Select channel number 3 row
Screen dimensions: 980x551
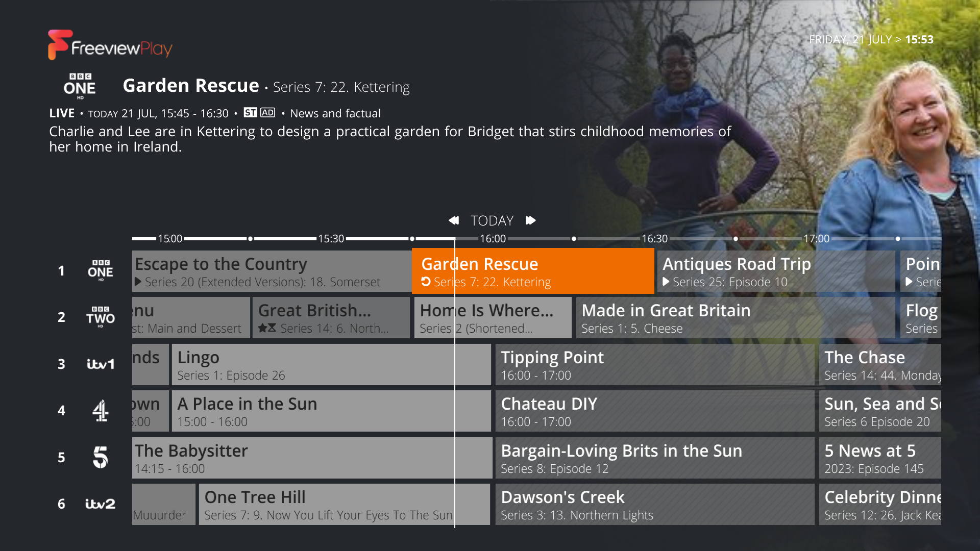tap(61, 364)
